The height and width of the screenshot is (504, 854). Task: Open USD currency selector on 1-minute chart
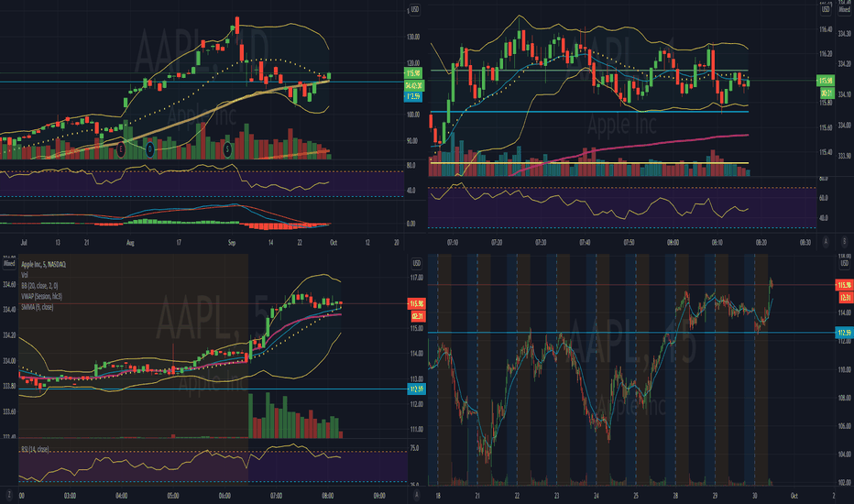pyautogui.click(x=826, y=9)
